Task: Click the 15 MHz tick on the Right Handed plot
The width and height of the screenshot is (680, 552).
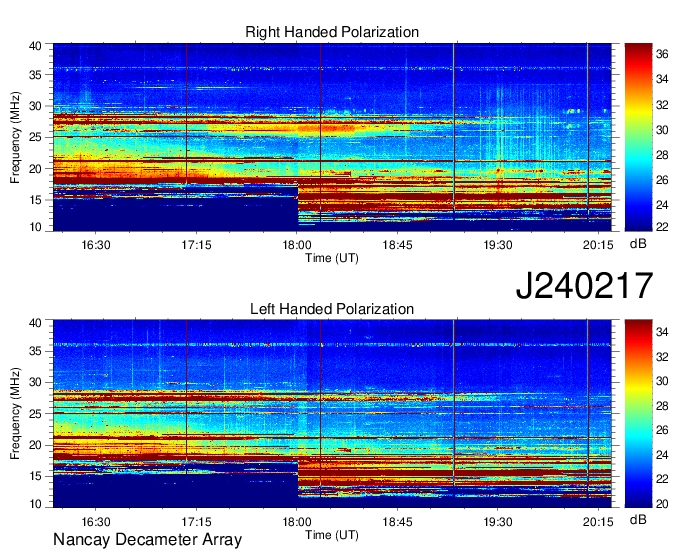Action: (x=35, y=200)
